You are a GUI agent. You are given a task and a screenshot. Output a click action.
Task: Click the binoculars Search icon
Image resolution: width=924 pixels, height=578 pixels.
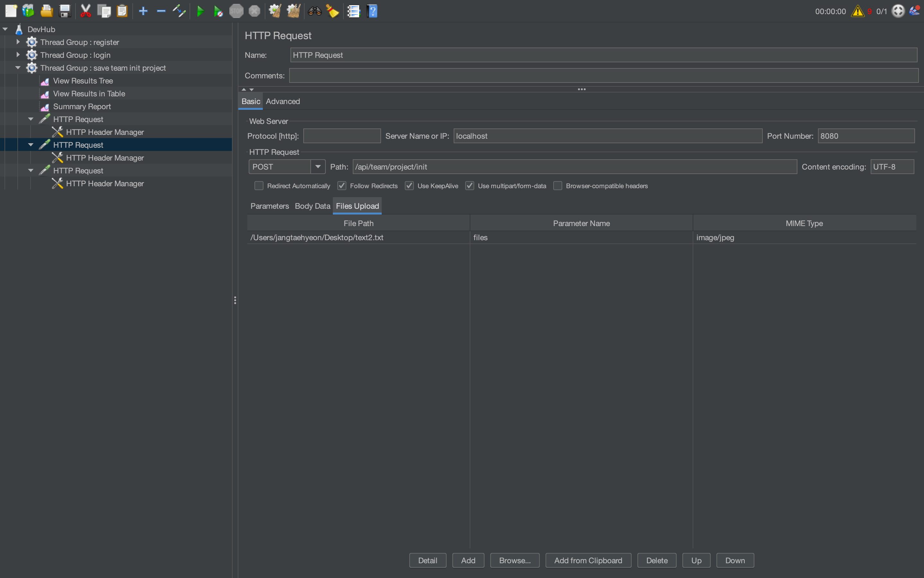click(x=315, y=11)
